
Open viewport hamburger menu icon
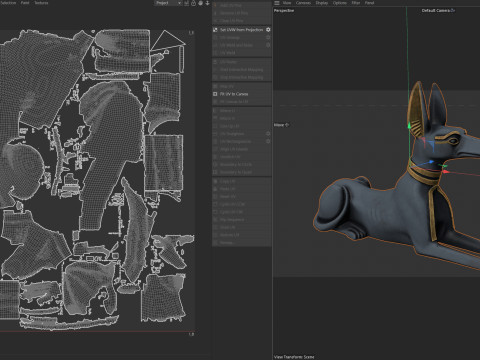coord(277,3)
